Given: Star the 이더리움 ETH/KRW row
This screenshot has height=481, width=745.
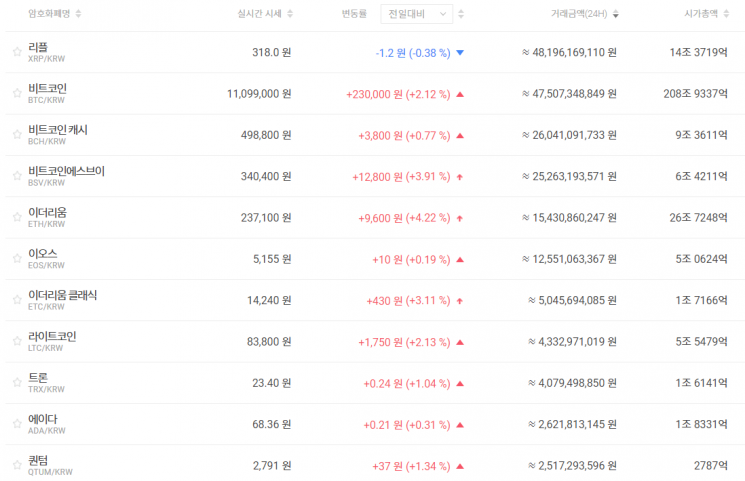Looking at the screenshot, I should (x=17, y=217).
